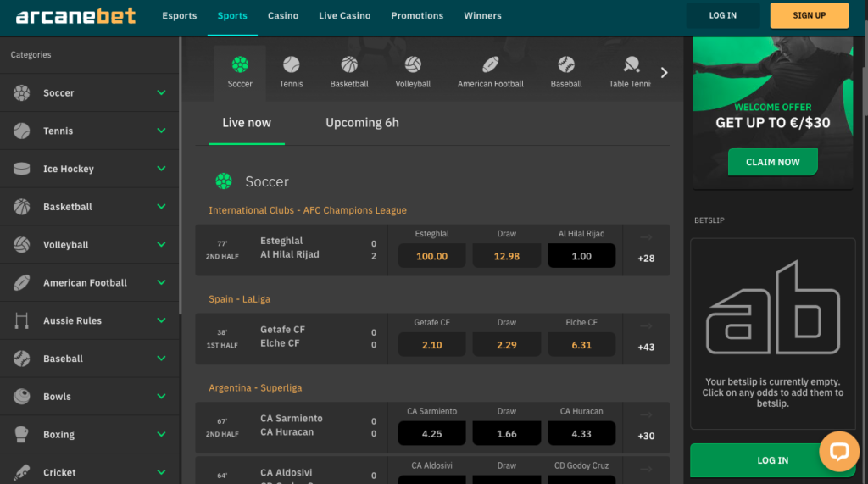868x484 pixels.
Task: Open the live chat bubble
Action: (x=839, y=451)
